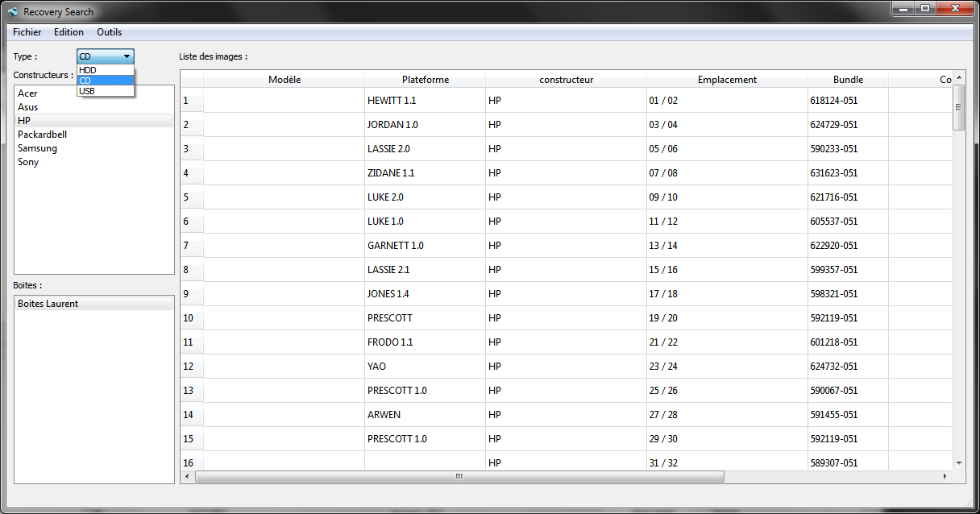Select Packardbell in the Constructeurs list
This screenshot has width=980, height=514.
pos(42,135)
